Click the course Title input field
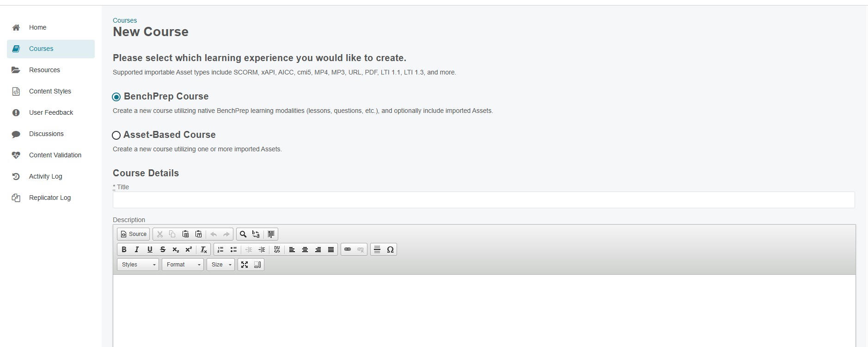This screenshot has width=868, height=347. [484, 200]
